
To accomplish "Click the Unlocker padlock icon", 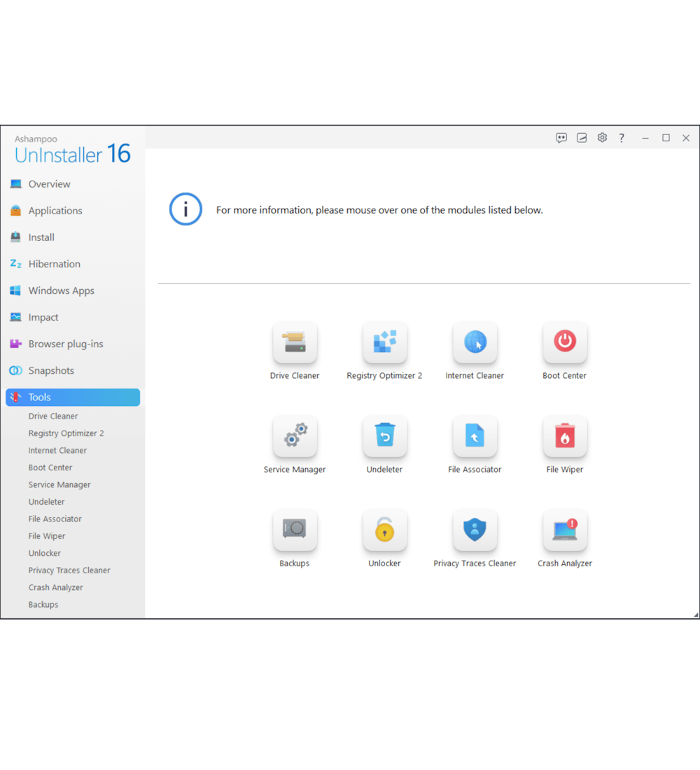I will point(384,531).
